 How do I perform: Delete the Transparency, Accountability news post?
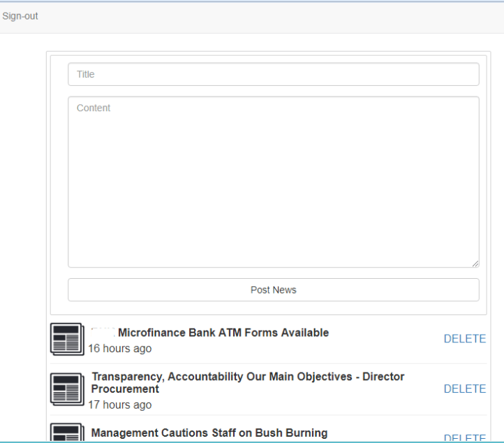[464, 389]
